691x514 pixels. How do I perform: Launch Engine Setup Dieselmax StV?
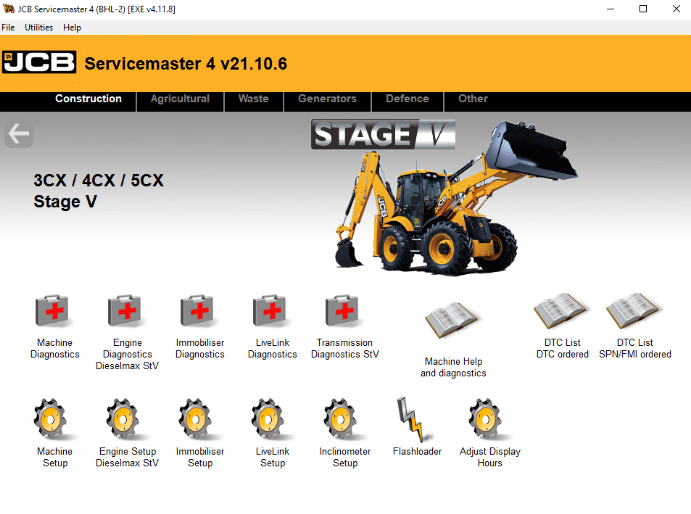pos(127,421)
